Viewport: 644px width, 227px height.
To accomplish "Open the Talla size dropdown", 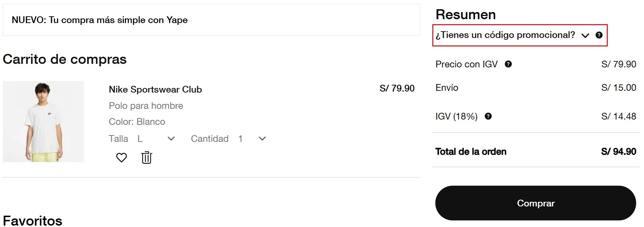I will click(x=156, y=139).
